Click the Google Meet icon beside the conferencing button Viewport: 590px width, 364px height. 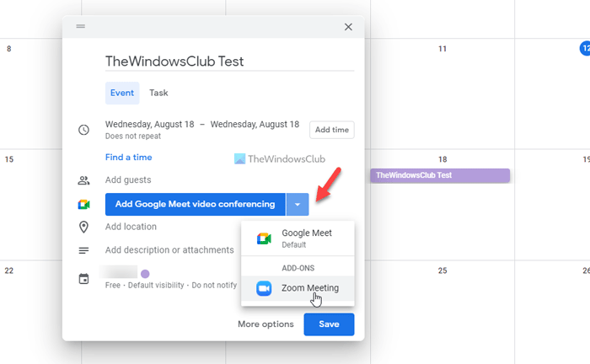point(83,204)
